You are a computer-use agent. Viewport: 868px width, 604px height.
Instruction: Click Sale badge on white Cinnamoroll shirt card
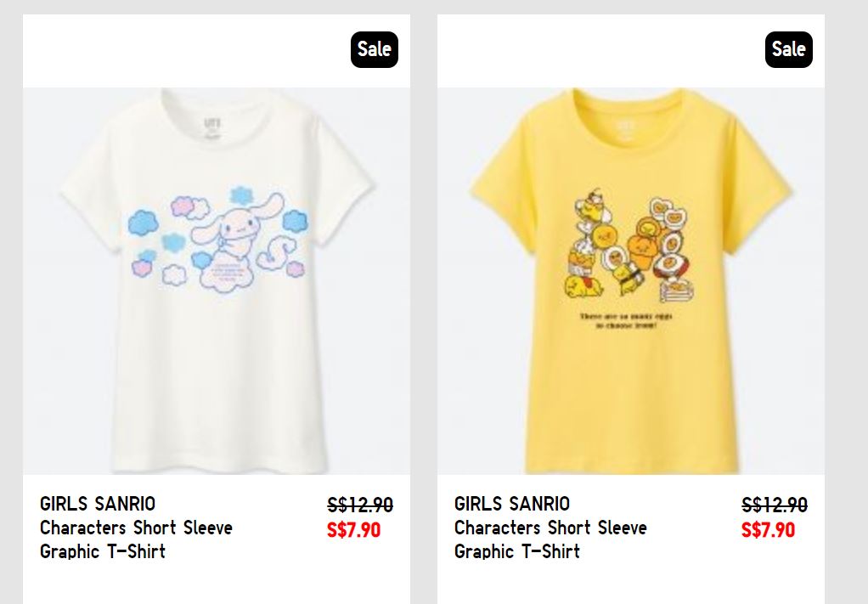click(374, 49)
